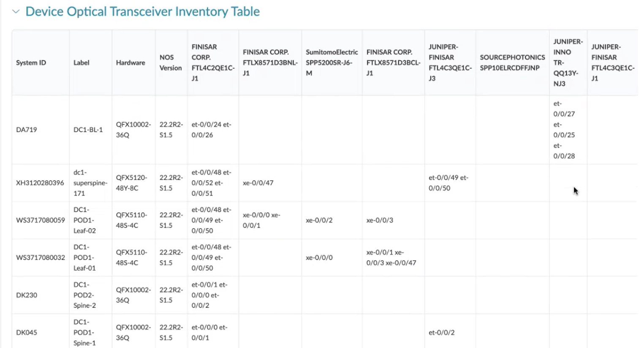The width and height of the screenshot is (644, 348).
Task: Click the FINISAR CORP. FTL4C2QE1C-J1 column header
Action: click(x=212, y=63)
